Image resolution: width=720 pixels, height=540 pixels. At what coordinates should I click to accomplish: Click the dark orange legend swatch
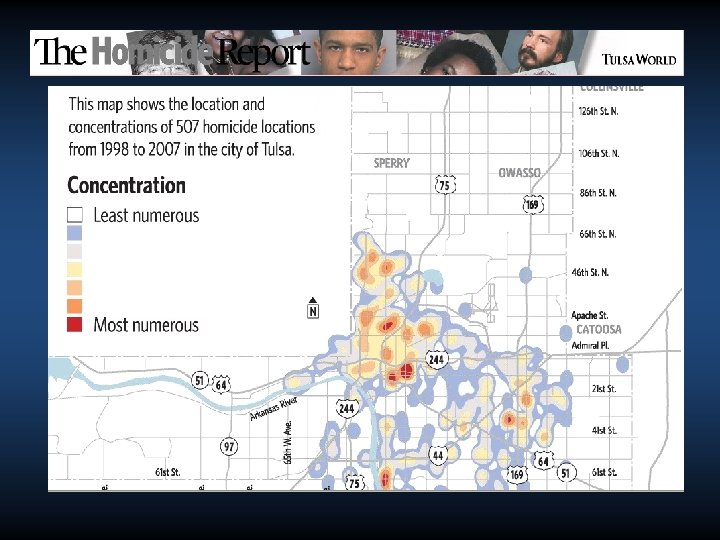(74, 306)
